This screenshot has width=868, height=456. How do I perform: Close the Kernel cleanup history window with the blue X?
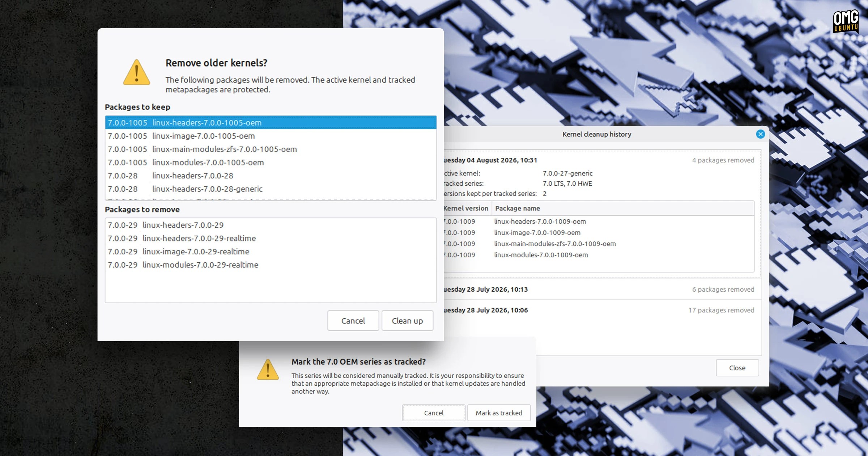point(760,134)
